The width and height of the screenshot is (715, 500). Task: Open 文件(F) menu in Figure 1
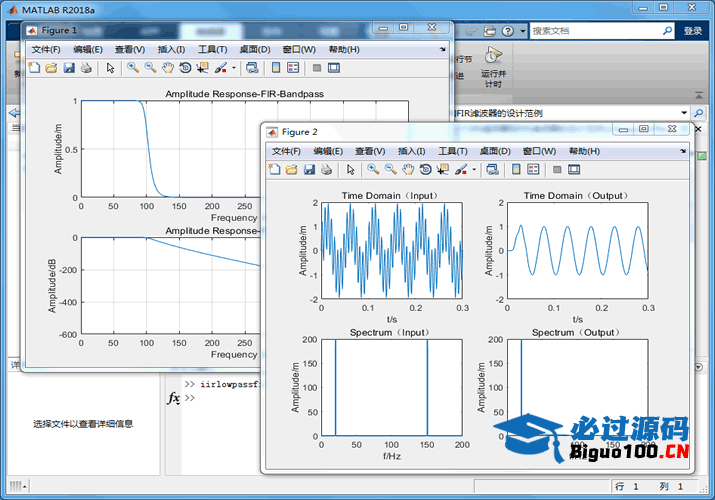click(x=46, y=49)
